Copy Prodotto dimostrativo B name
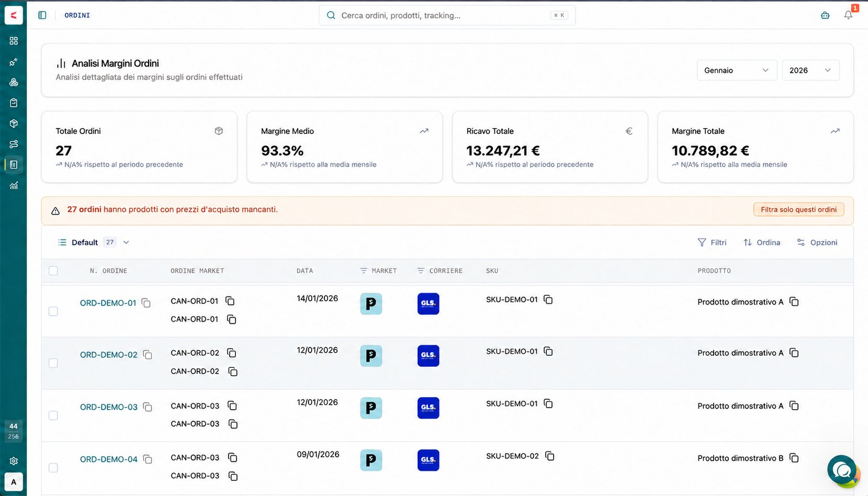Image resolution: width=868 pixels, height=496 pixels. [794, 458]
